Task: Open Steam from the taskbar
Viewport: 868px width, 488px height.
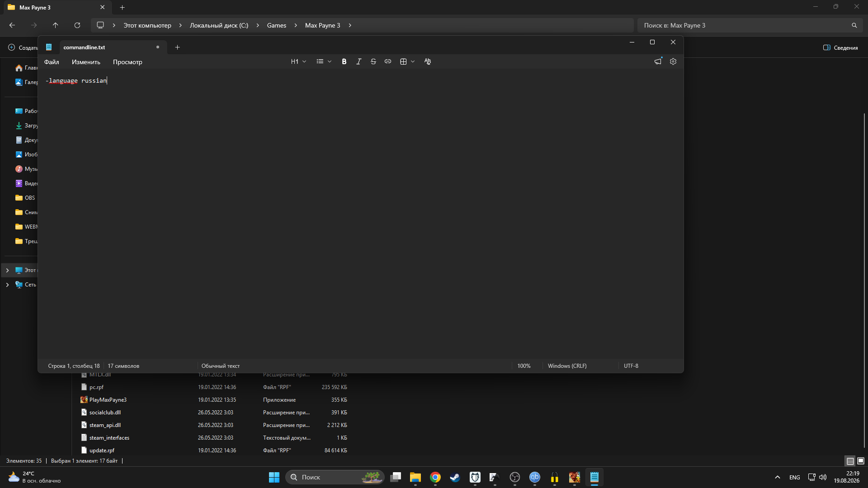Action: pos(455,477)
